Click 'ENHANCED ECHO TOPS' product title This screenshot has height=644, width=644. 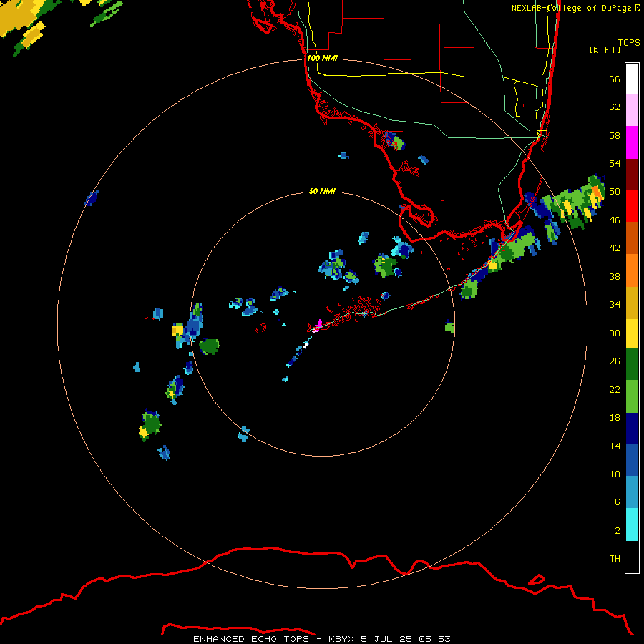251,639
